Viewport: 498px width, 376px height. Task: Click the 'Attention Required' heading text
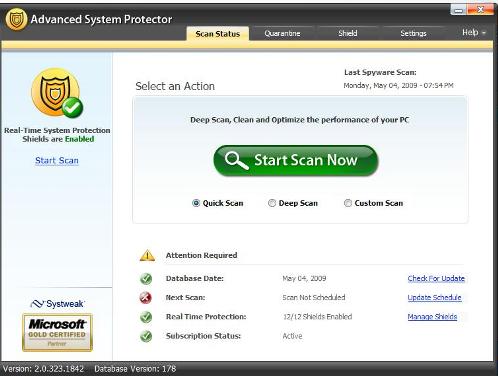(x=201, y=255)
